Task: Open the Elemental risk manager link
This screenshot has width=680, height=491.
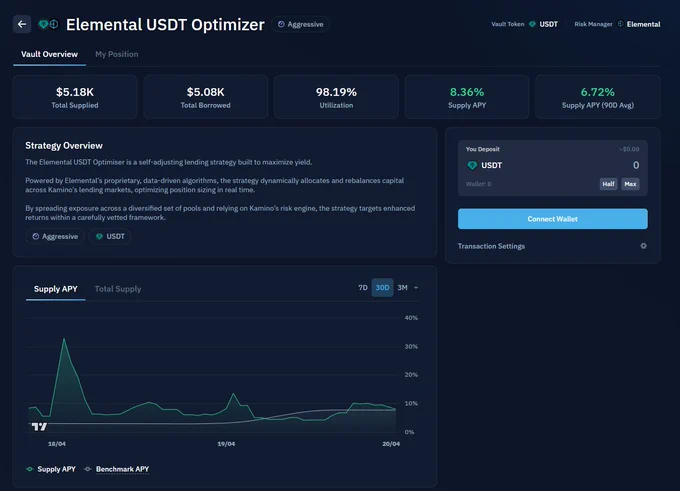Action: [643, 24]
